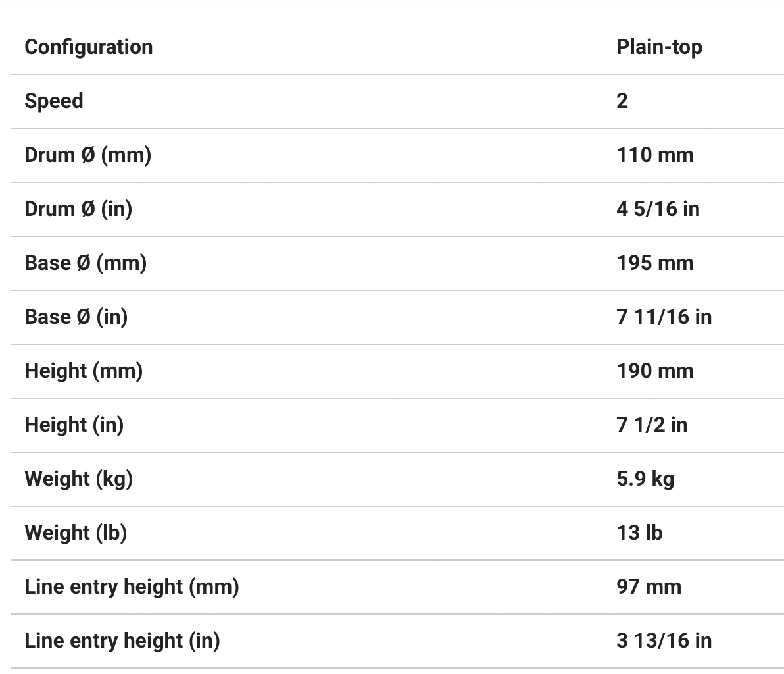The height and width of the screenshot is (674, 784).
Task: Select the 13 lb weight value
Action: [x=639, y=533]
